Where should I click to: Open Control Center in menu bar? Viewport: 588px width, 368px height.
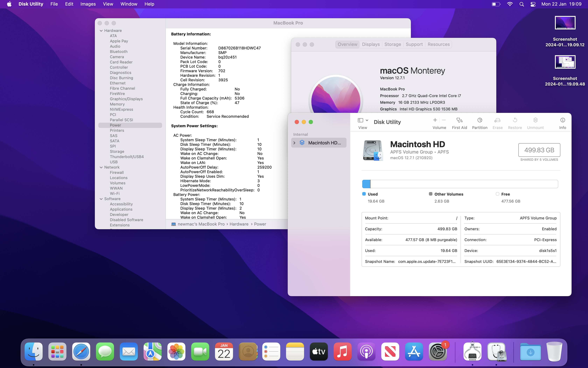[x=533, y=4]
